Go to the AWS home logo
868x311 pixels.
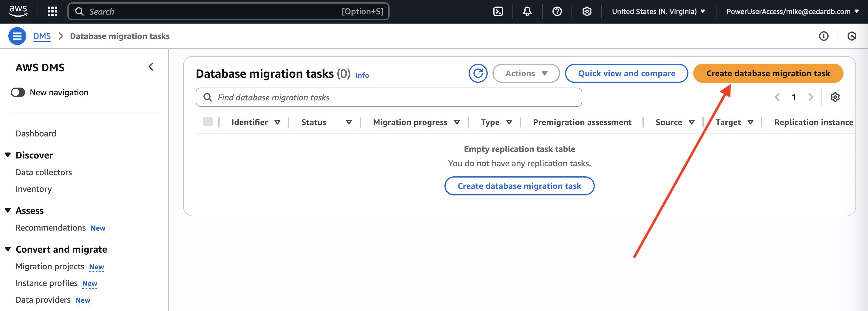click(x=18, y=11)
